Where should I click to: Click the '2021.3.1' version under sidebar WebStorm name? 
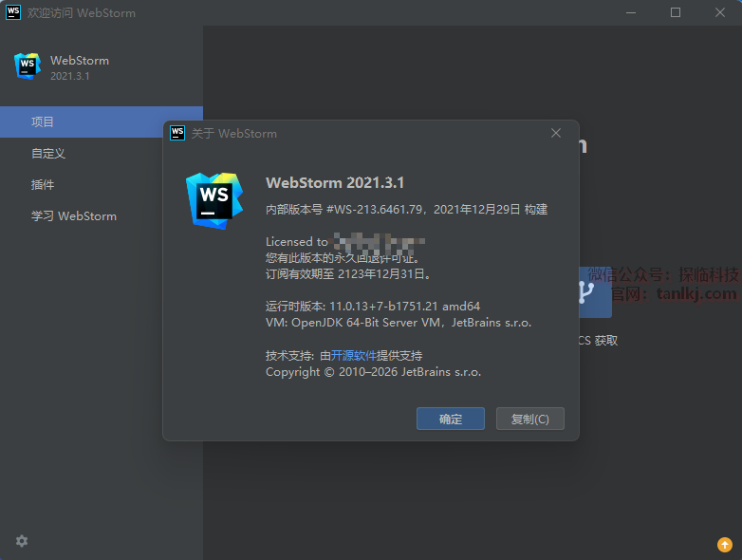(x=70, y=76)
